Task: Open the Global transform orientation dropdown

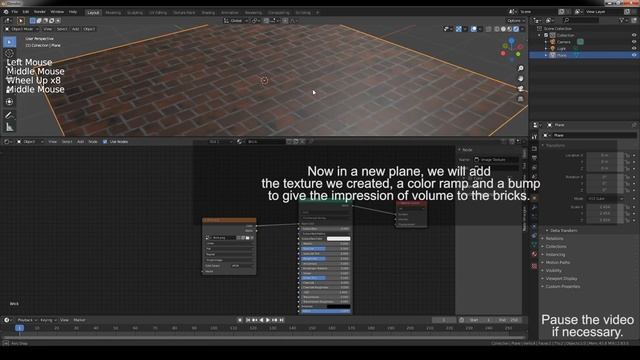Action: (x=236, y=20)
